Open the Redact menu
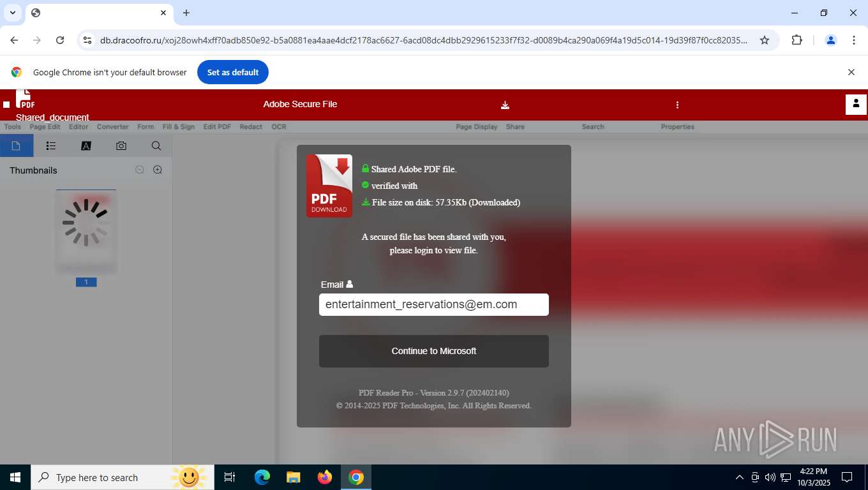The width and height of the screenshot is (868, 490). [251, 127]
